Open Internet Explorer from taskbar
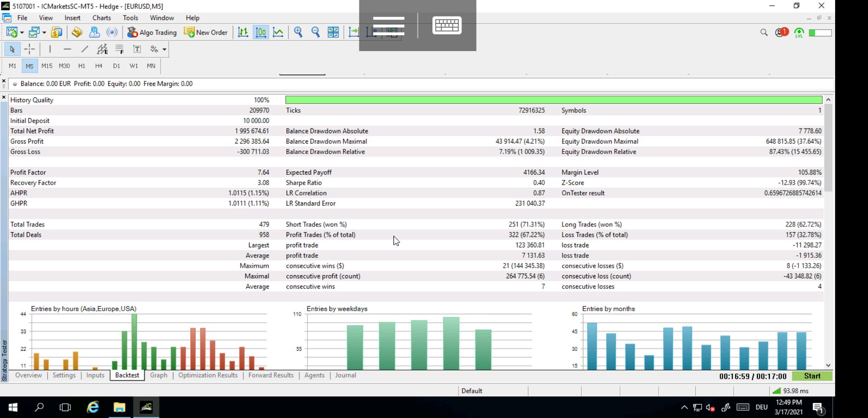This screenshot has width=868, height=418. (x=93, y=407)
